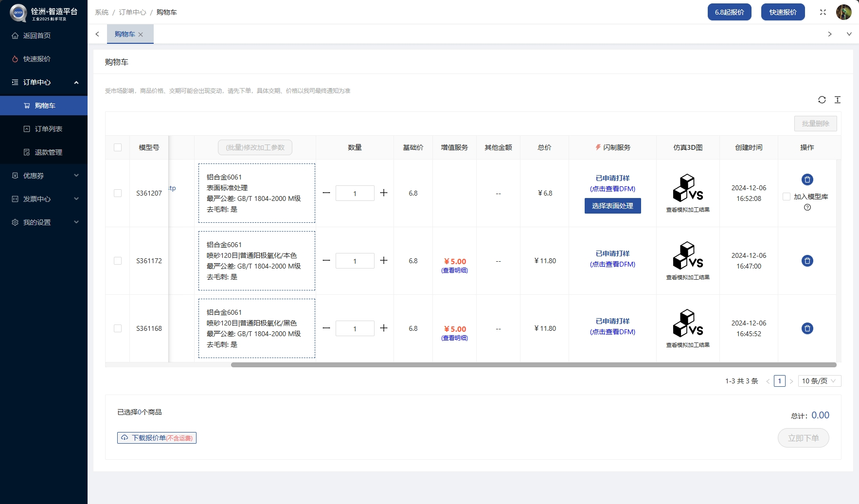Click the refresh icon above the table

tap(822, 100)
